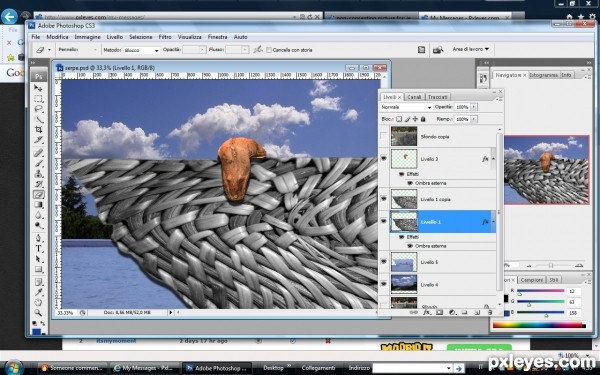Toggle Ombra esterna effect under Livello 1
600x375 pixels.
tap(410, 246)
